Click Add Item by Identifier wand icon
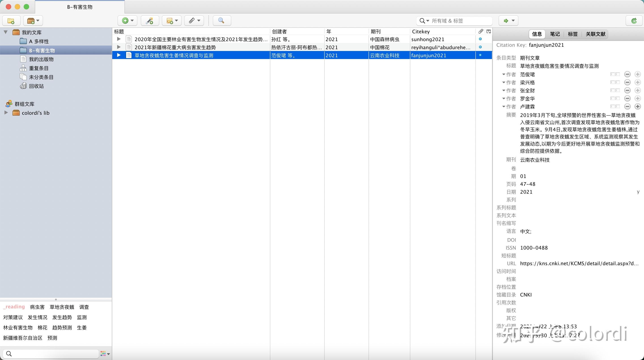This screenshot has width=644, height=360. coord(150,21)
